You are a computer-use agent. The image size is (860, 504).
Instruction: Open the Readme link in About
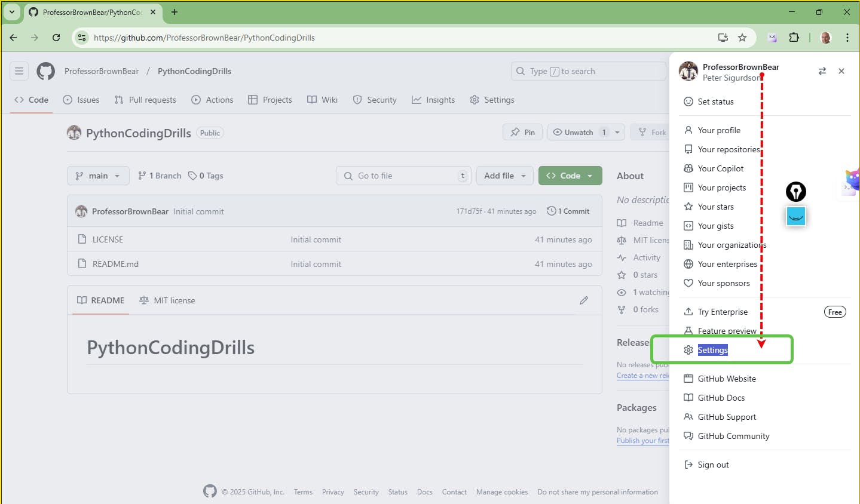click(640, 223)
